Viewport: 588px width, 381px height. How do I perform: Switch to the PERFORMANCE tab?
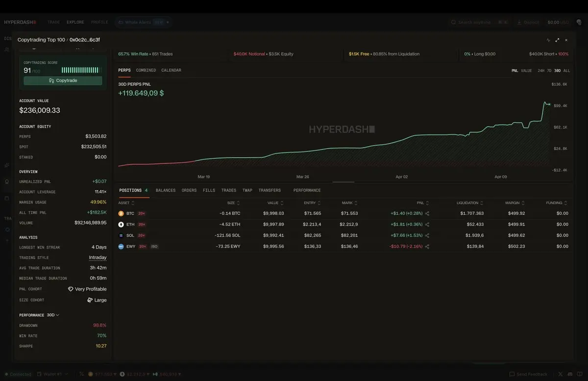[x=307, y=190]
